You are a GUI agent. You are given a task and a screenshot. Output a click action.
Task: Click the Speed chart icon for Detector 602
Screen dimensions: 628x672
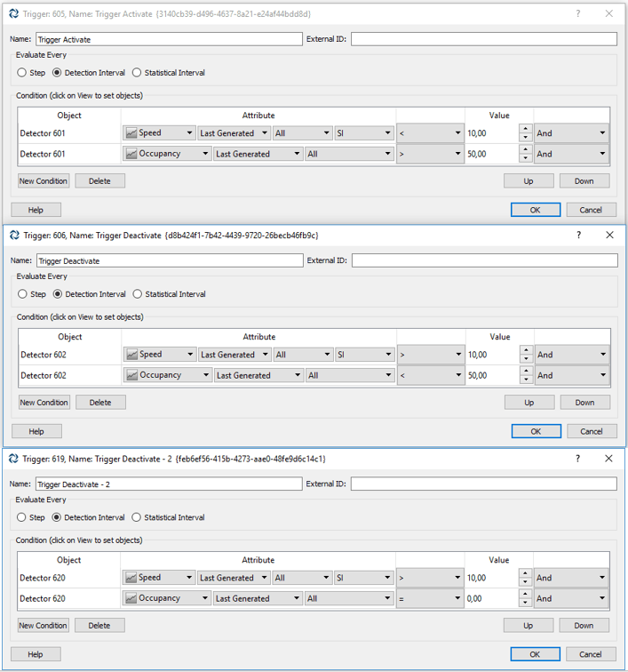click(x=132, y=355)
